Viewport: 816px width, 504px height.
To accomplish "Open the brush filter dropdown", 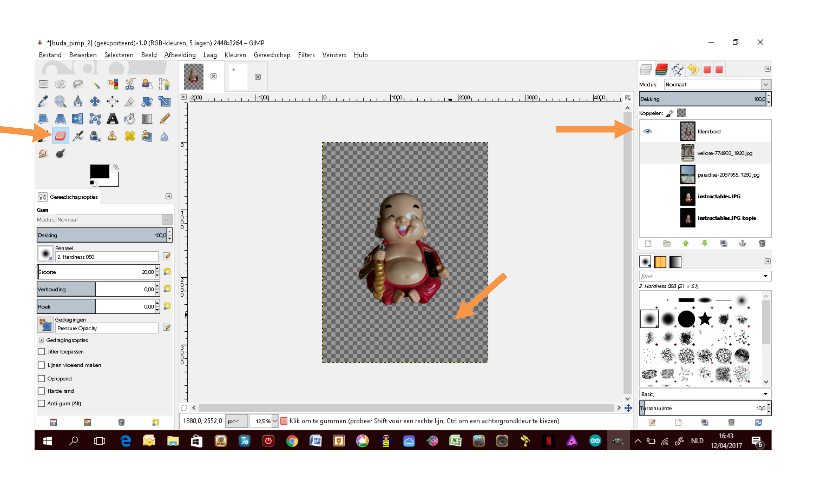I will pyautogui.click(x=765, y=276).
